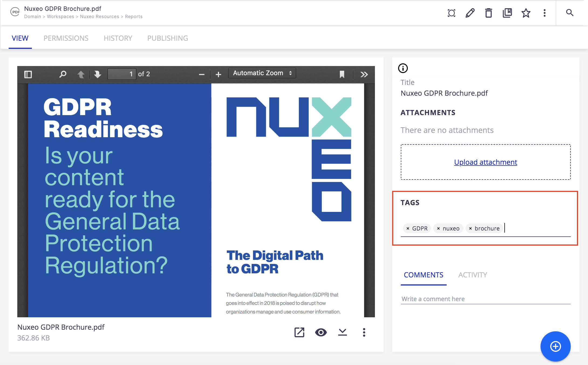
Task: Open file in external editor icon
Action: coord(299,332)
